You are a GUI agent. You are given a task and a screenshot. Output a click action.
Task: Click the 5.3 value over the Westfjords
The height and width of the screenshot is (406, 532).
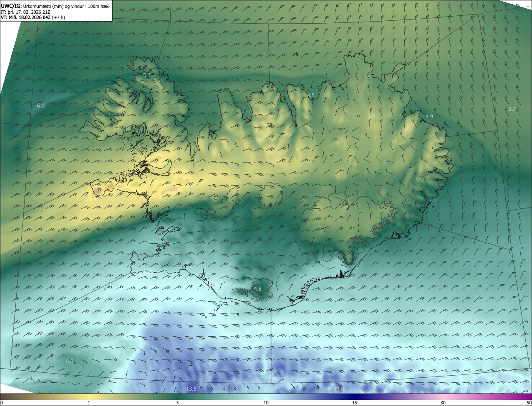pyautogui.click(x=147, y=76)
